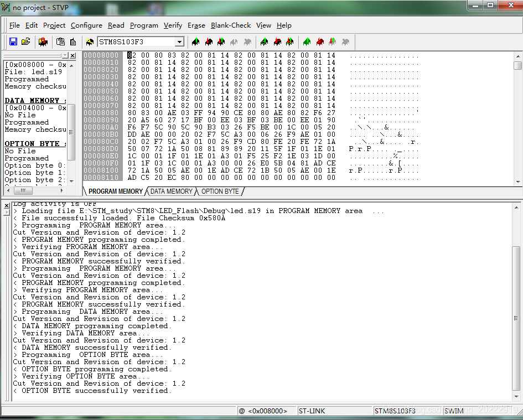Click the middle-group red Program chip icon

pos(277,42)
